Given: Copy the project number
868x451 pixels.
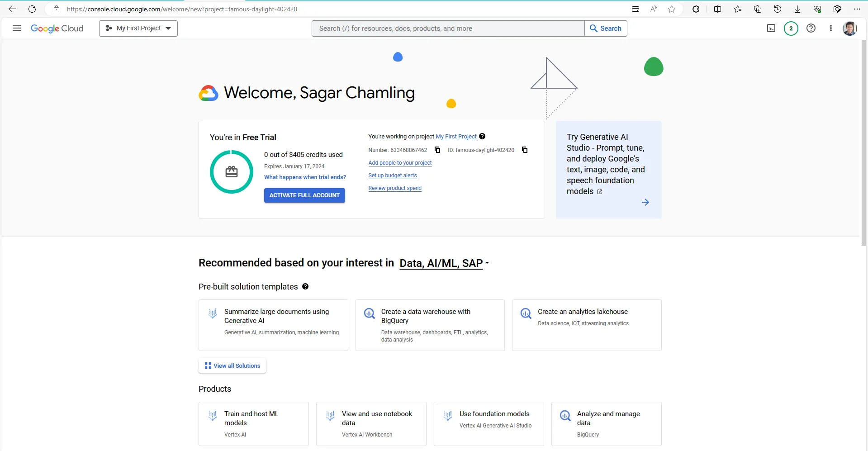Looking at the screenshot, I should point(437,150).
